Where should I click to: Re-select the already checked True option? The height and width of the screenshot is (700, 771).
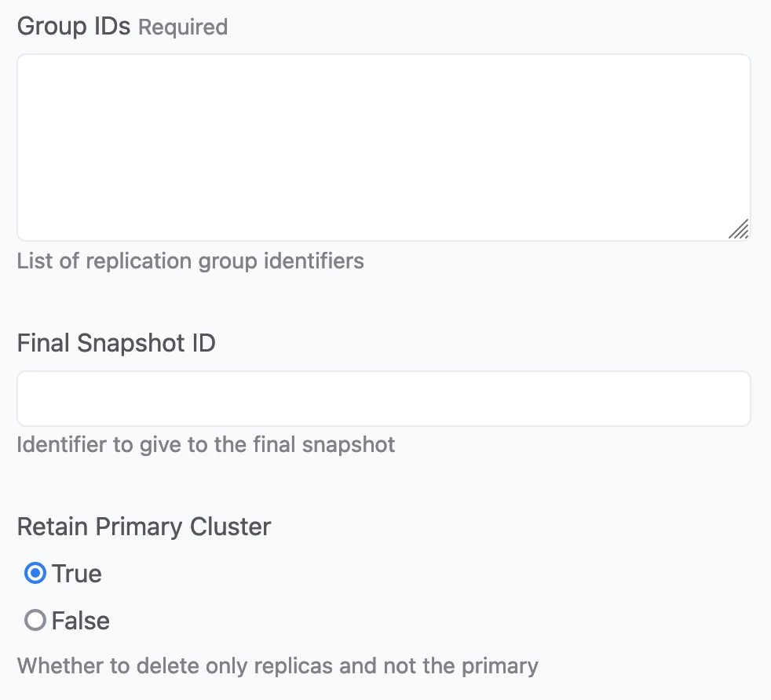35,574
